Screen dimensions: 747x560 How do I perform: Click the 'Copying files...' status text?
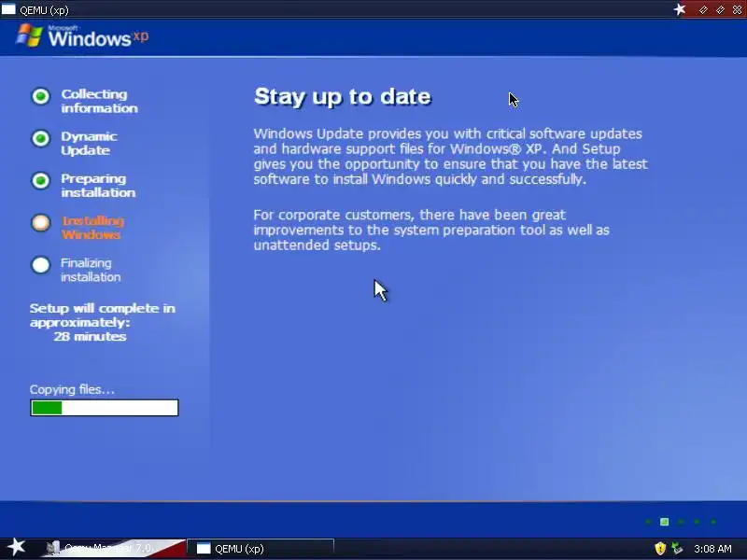click(72, 389)
